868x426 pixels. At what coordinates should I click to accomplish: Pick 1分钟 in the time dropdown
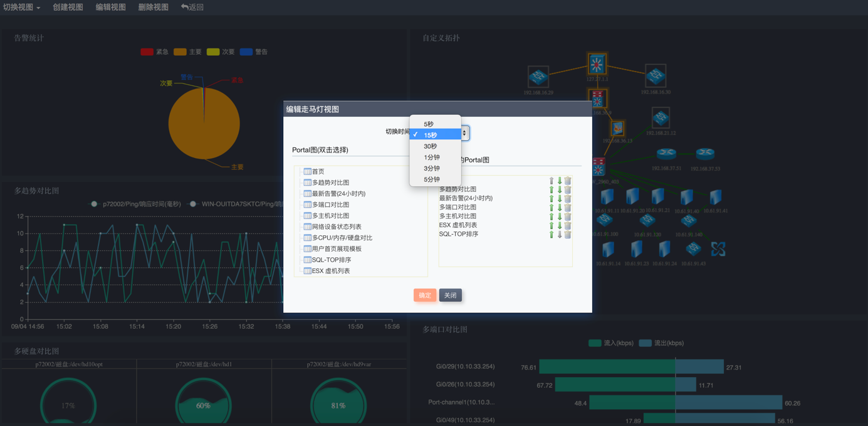pyautogui.click(x=432, y=157)
